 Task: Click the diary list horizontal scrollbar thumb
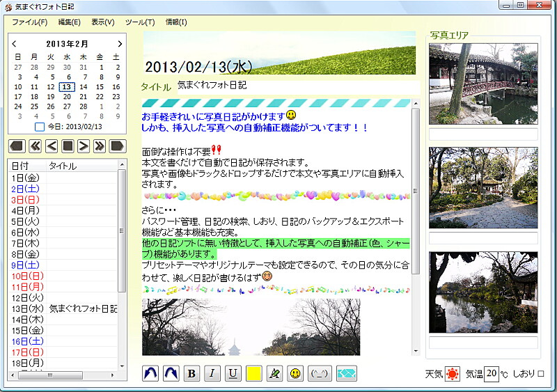pos(50,375)
